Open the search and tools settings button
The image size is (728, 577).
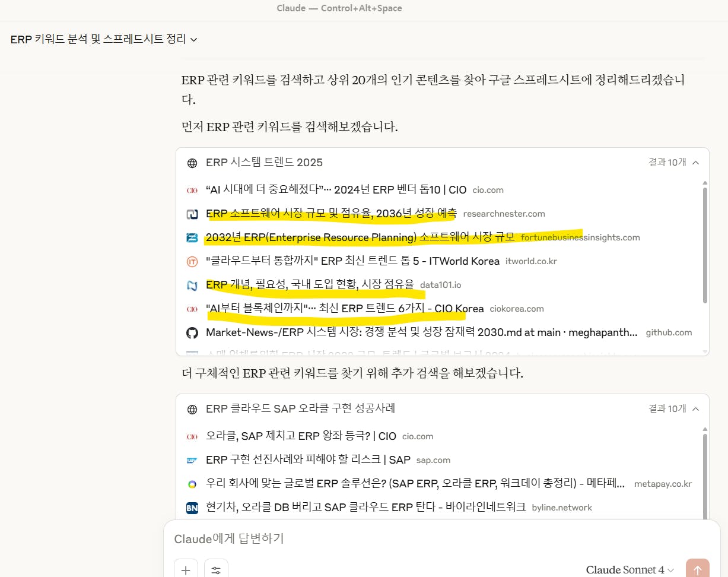coord(216,569)
